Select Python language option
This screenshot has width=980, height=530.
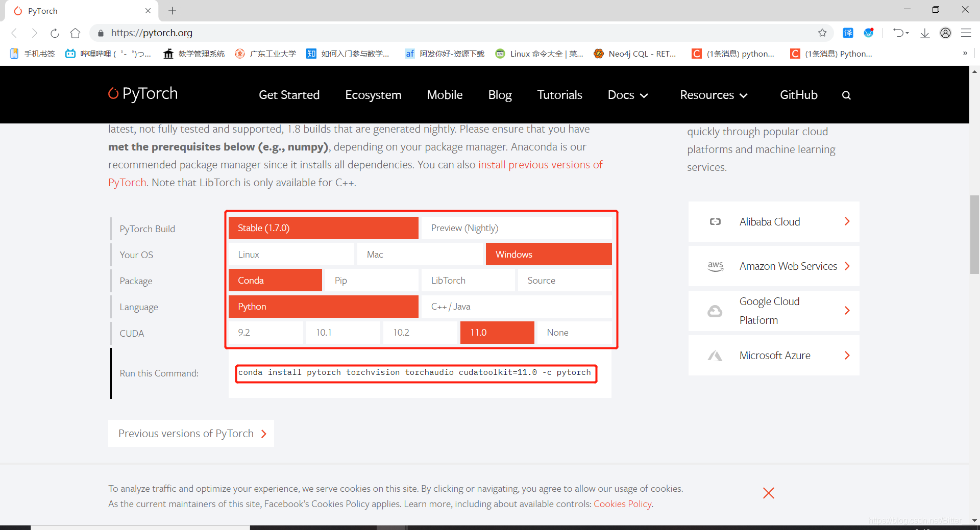(324, 307)
